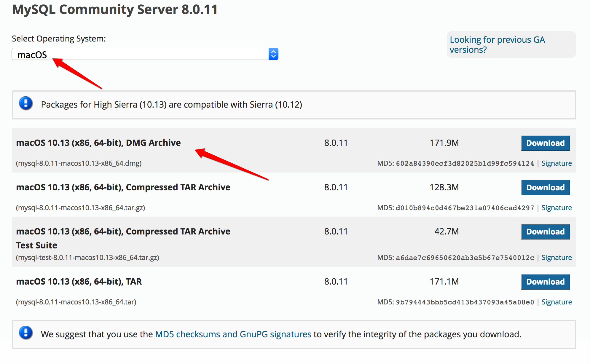The height and width of the screenshot is (364, 590).
Task: Click the 171.1M file size
Action: click(444, 282)
